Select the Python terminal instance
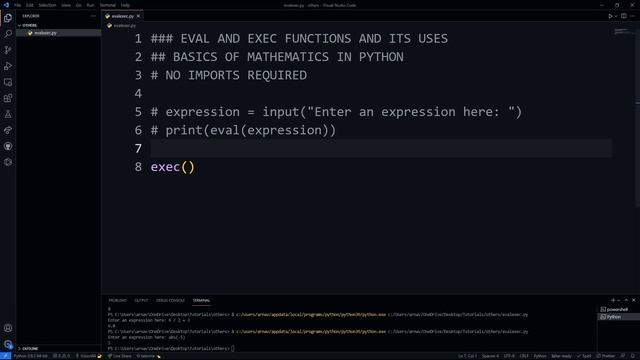Image resolution: width=640 pixels, height=360 pixels. [618, 317]
